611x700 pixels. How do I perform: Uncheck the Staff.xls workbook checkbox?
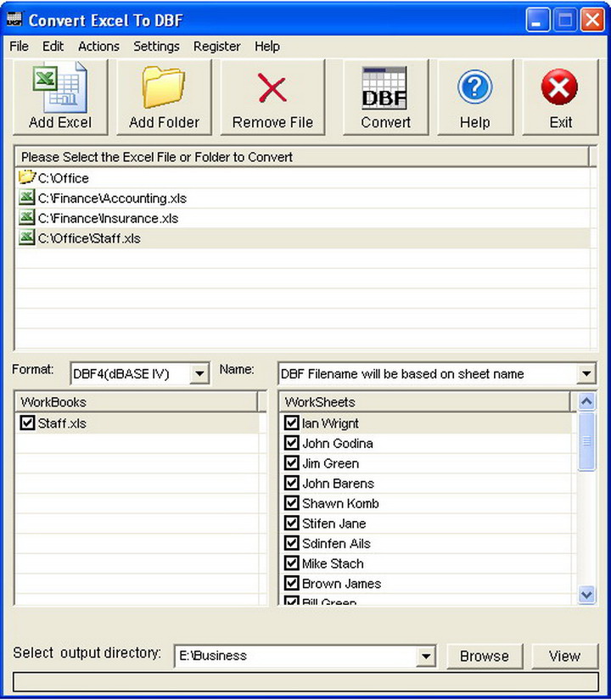point(27,423)
